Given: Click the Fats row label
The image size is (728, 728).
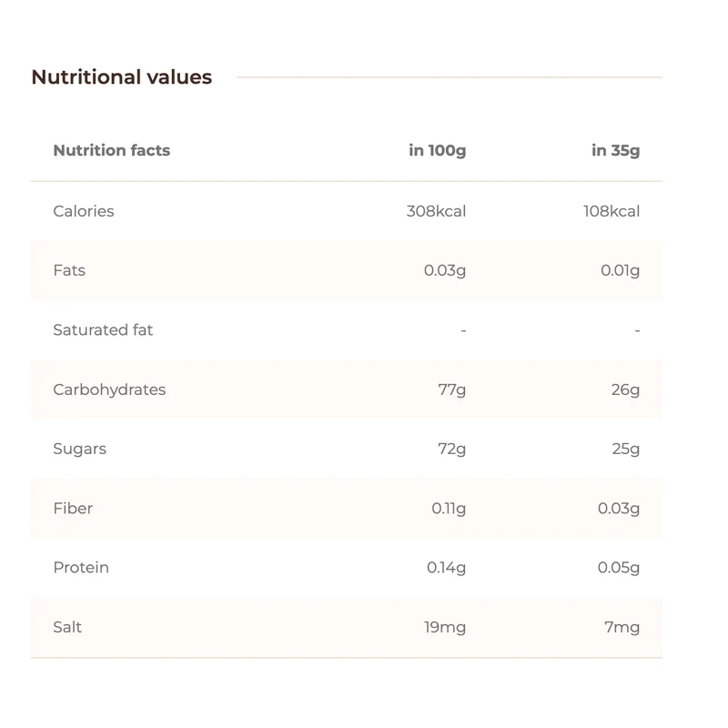Looking at the screenshot, I should tap(69, 270).
